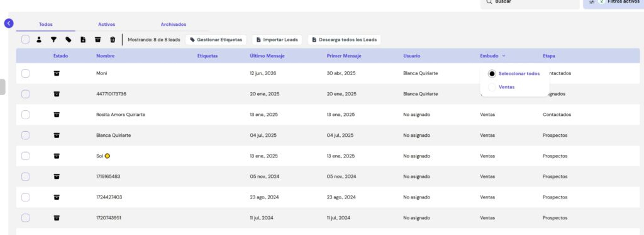Click the archive box icon in toolbar
Viewport: 644px width, 235px height.
(x=98, y=40)
